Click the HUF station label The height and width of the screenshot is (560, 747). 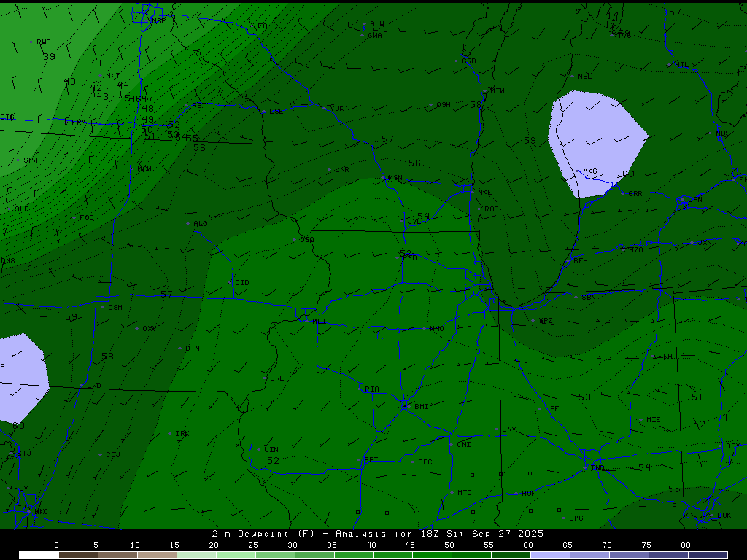[528, 494]
